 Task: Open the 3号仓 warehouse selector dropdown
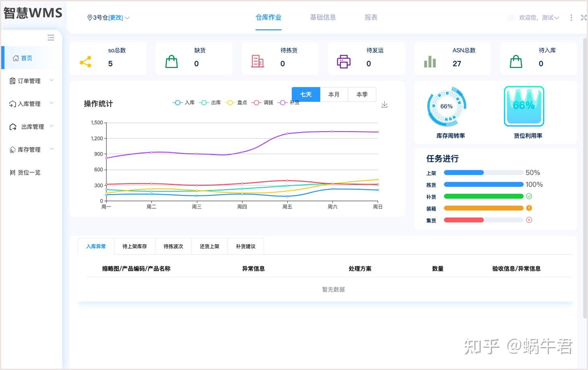pyautogui.click(x=108, y=18)
